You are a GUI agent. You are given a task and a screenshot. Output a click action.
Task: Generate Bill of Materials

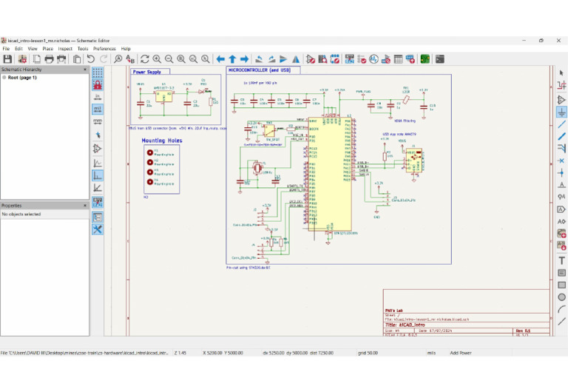point(410,59)
